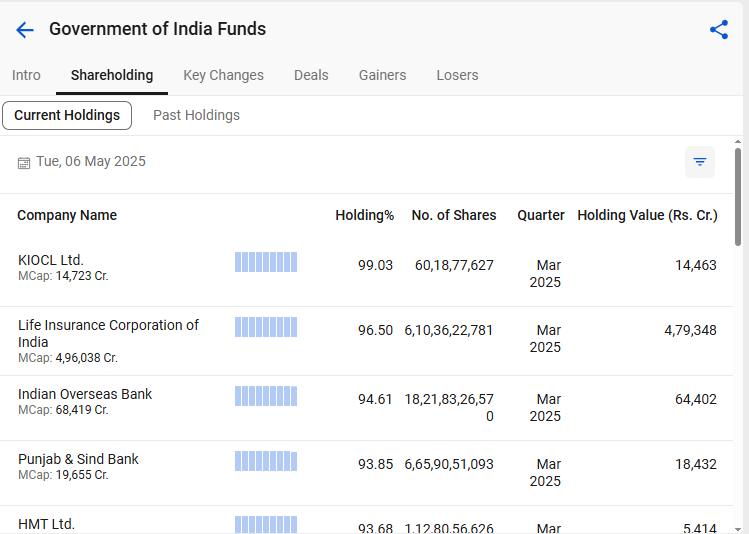Click holding value 4,79,348
Viewport: 749px width, 534px height.
tap(691, 330)
